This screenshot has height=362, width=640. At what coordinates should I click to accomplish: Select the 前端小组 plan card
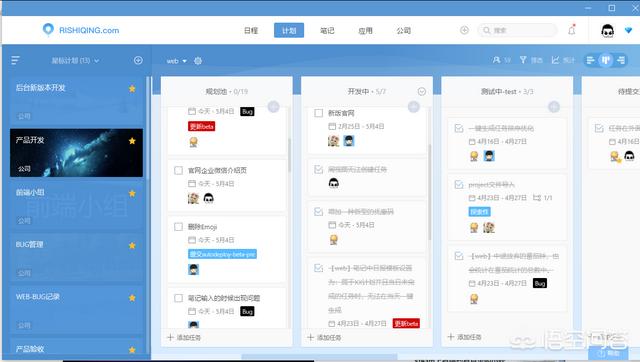tap(76, 205)
